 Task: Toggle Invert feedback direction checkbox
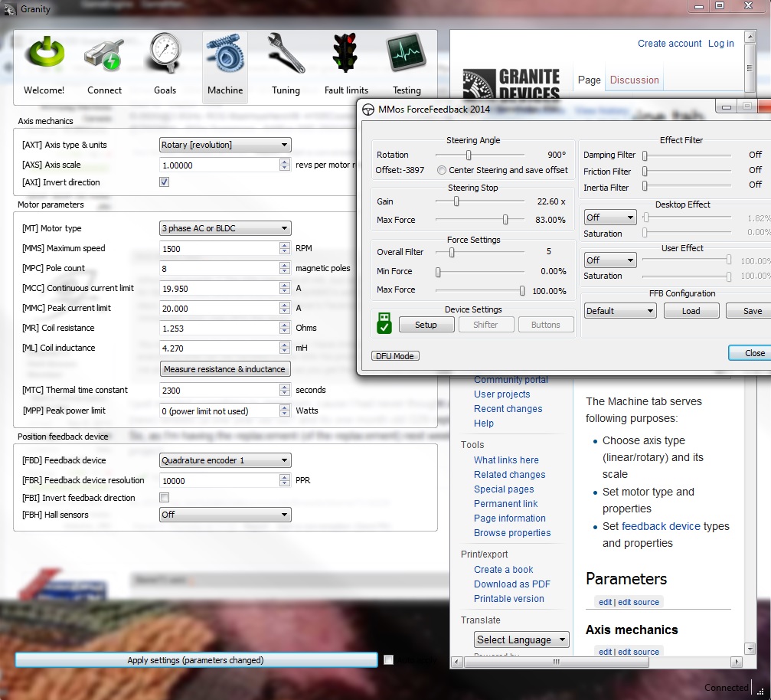165,497
